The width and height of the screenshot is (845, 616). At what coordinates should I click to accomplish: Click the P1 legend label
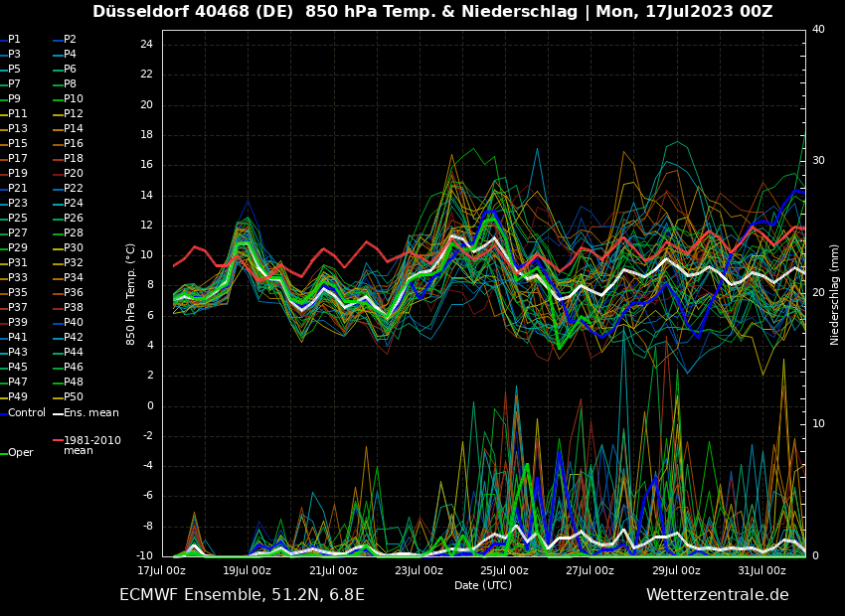click(x=14, y=40)
